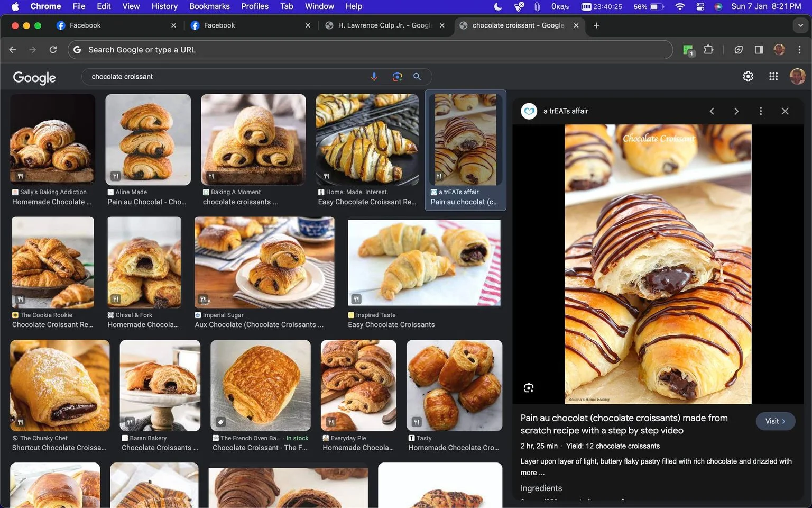Screen dimensions: 812x508
Task: Open Sally's Baking Addiction thumbnail
Action: click(53, 140)
